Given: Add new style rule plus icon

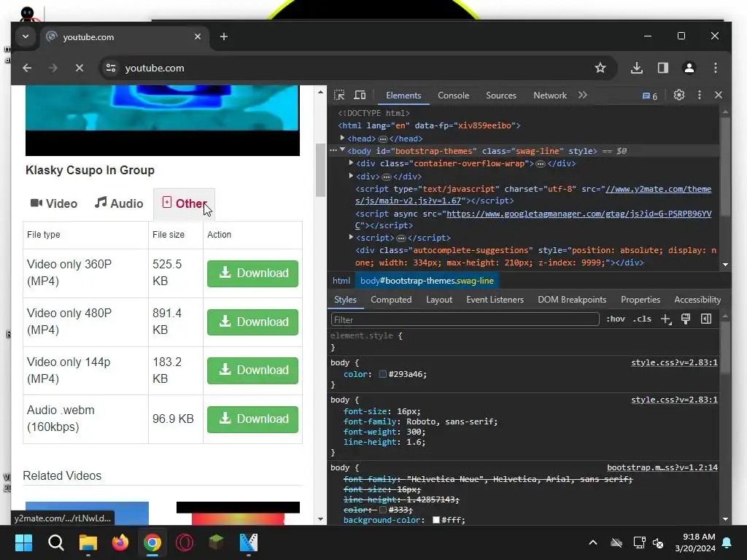Looking at the screenshot, I should coord(666,319).
